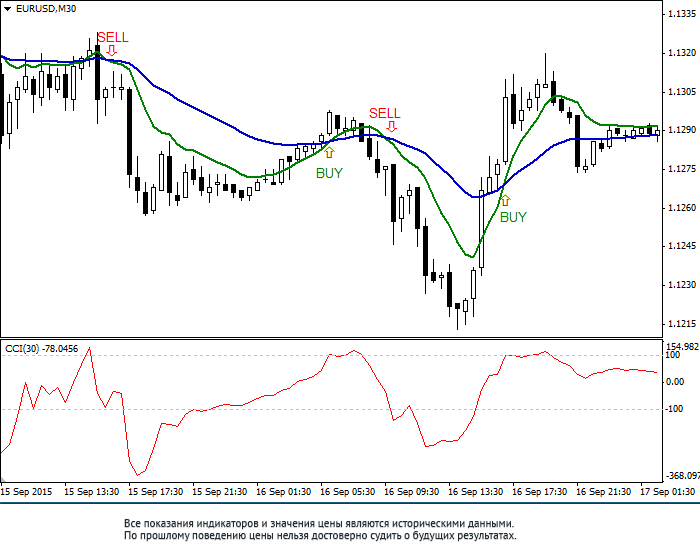The image size is (700, 552).
Task: Open the chart menu triangle beside EURUSD,M30
Action: pyautogui.click(x=7, y=9)
